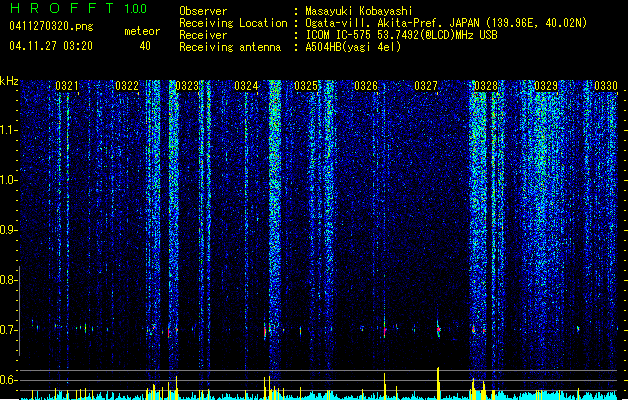
Task: Click the kHz axis unit label
Action: pos(9,81)
